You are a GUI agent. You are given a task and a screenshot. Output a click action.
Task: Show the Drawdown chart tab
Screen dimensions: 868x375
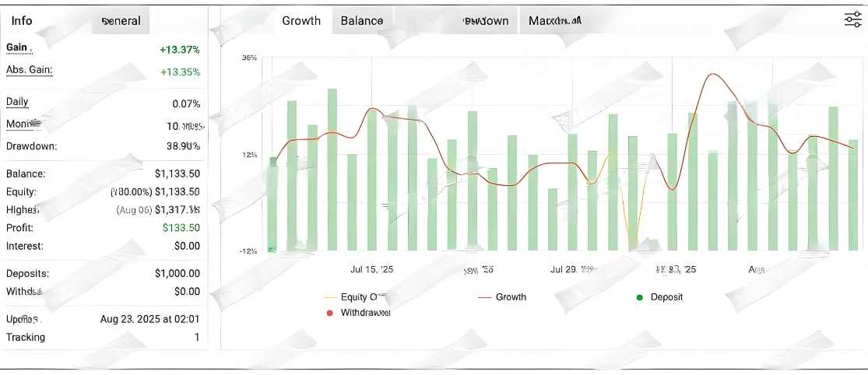486,21
